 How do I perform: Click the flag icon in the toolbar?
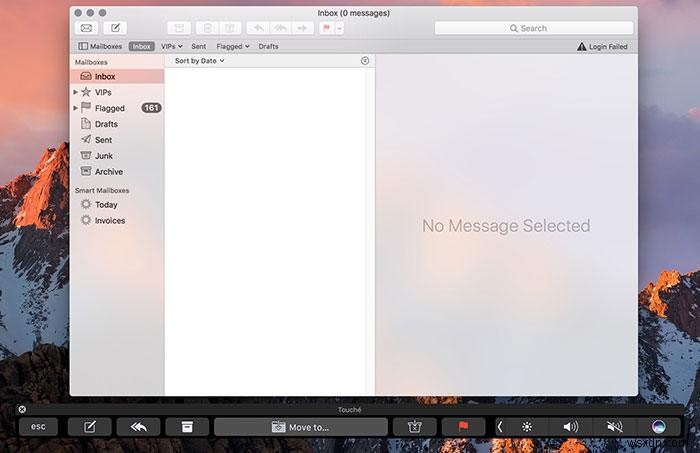tap(325, 28)
